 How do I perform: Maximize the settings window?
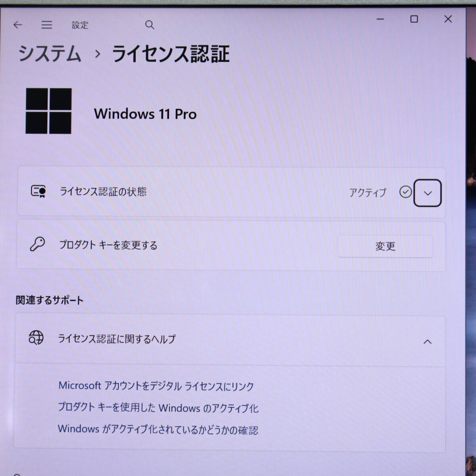tap(414, 19)
